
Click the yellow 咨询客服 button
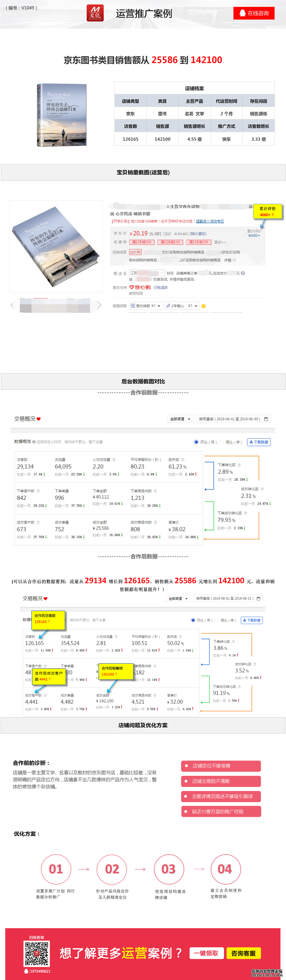pos(244,953)
